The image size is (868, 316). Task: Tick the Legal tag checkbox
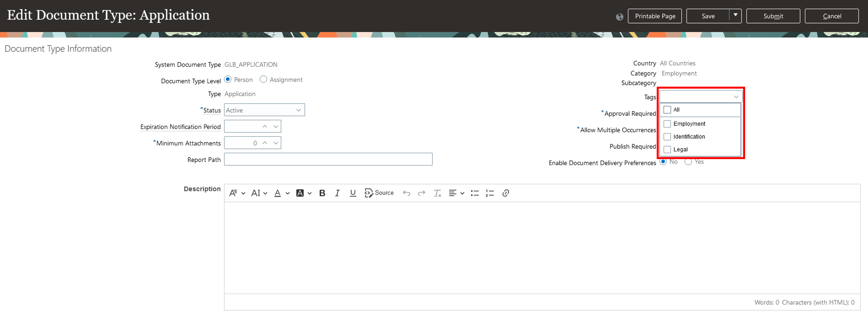point(667,149)
